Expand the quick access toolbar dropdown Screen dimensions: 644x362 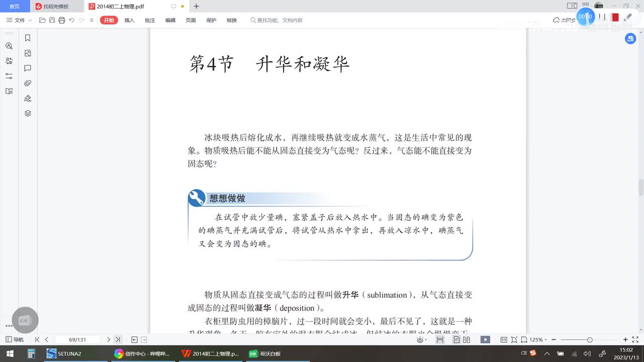pyautogui.click(x=92, y=20)
